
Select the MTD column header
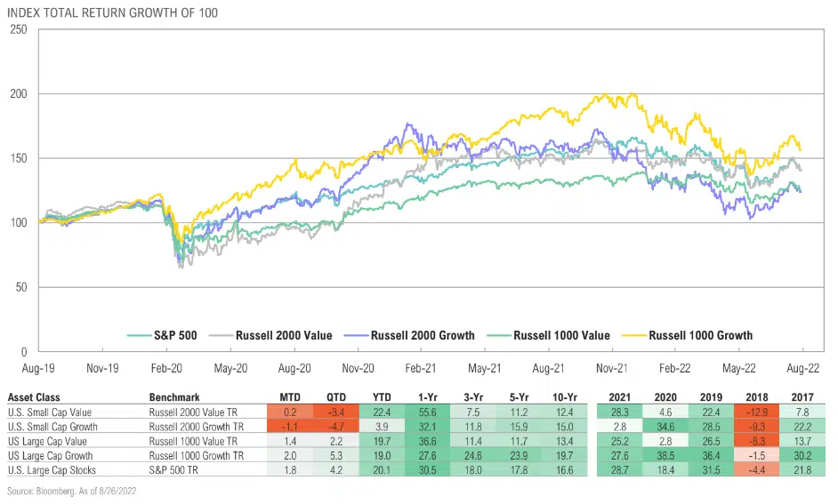click(x=289, y=396)
